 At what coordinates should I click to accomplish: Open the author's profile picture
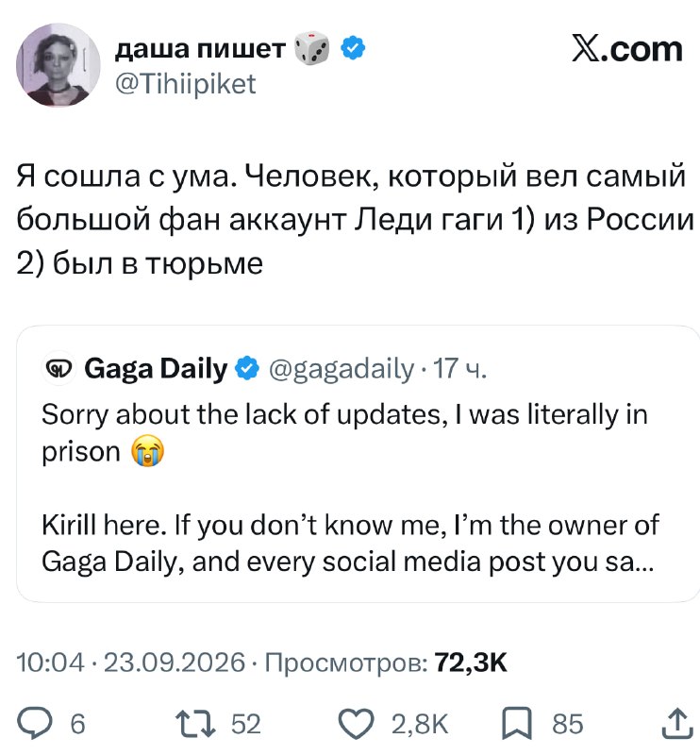pyautogui.click(x=58, y=64)
